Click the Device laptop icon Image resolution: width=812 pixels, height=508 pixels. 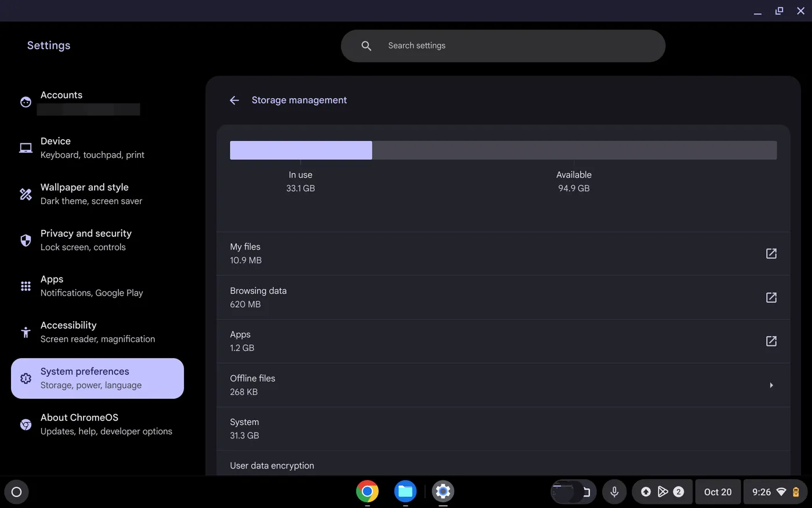pyautogui.click(x=26, y=148)
